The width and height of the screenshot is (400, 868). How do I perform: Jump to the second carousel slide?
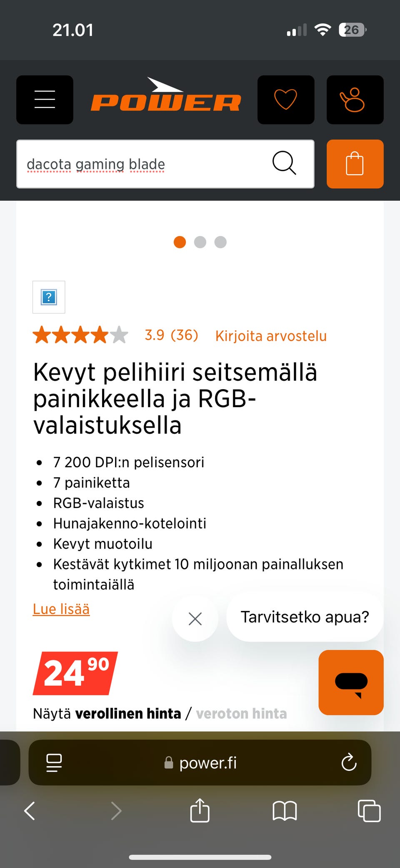[x=200, y=242]
